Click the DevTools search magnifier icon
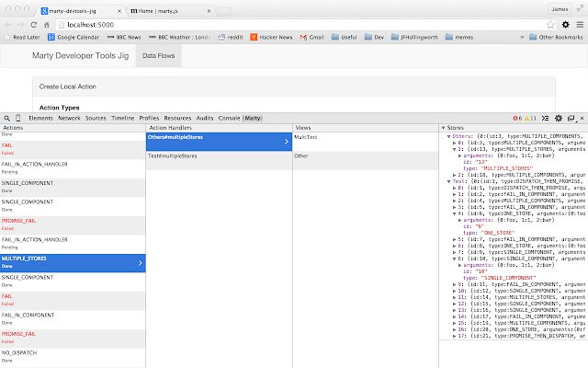 6,119
